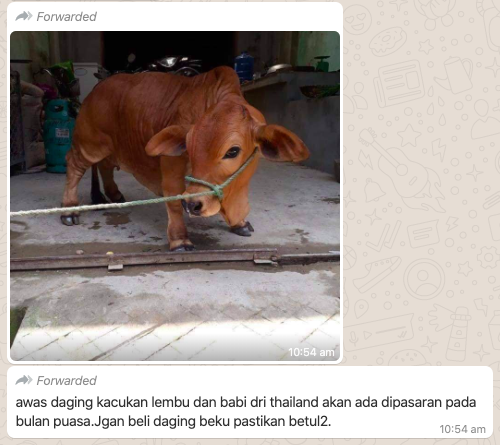Click the forwarded arrow icon on the text message
This screenshot has height=445, width=500.
(x=24, y=380)
